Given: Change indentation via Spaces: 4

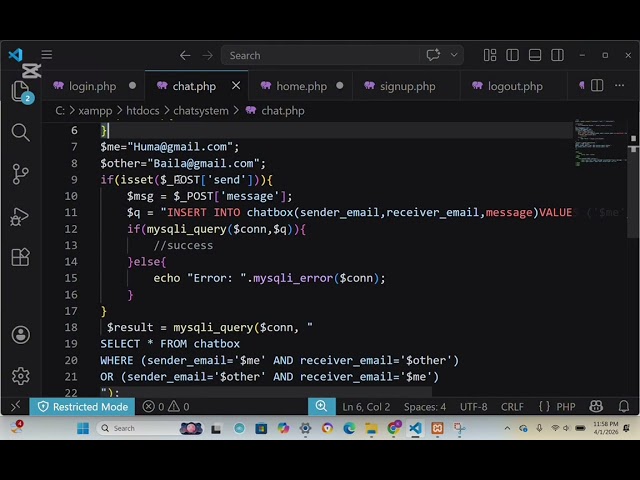Looking at the screenshot, I should (x=424, y=407).
